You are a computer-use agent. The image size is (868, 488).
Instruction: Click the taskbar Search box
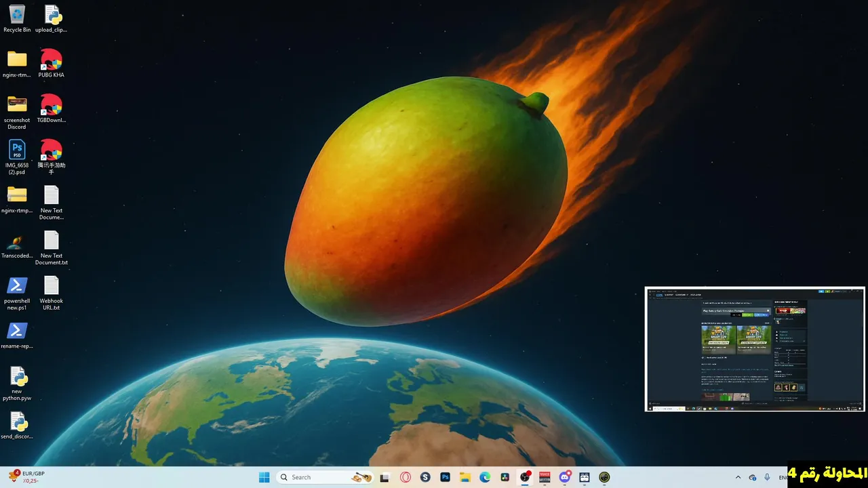coord(325,477)
